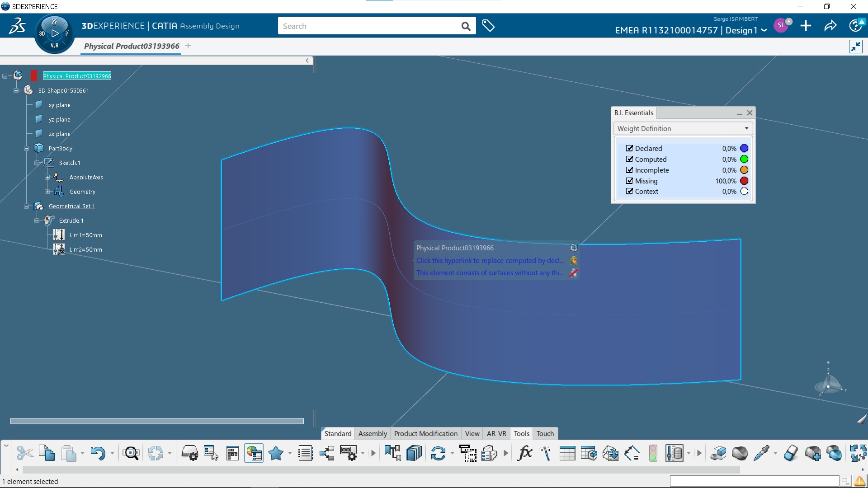Click the red Missing color dot

tap(744, 181)
